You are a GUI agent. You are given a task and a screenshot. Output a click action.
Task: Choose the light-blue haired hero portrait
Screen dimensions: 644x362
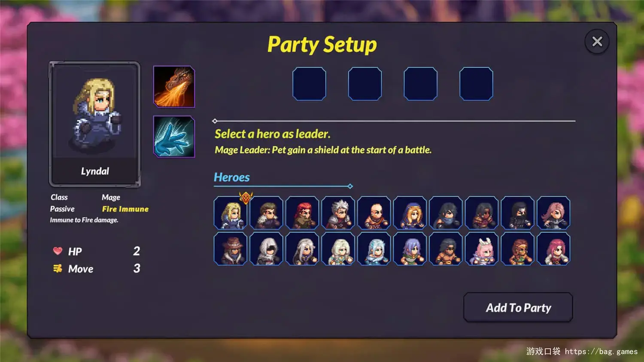coord(374,249)
